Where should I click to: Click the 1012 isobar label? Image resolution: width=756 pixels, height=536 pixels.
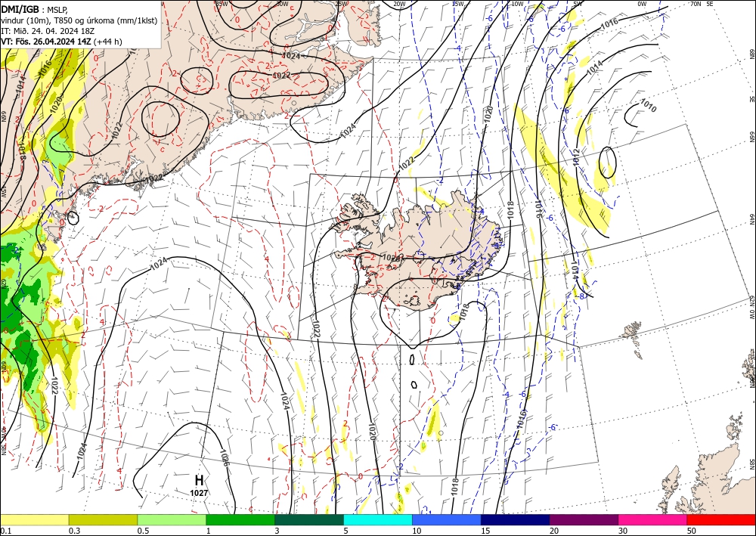(x=577, y=157)
